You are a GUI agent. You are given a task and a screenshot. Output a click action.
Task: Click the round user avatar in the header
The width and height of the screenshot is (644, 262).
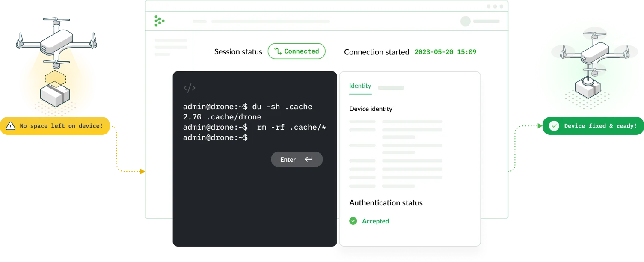[x=466, y=21]
